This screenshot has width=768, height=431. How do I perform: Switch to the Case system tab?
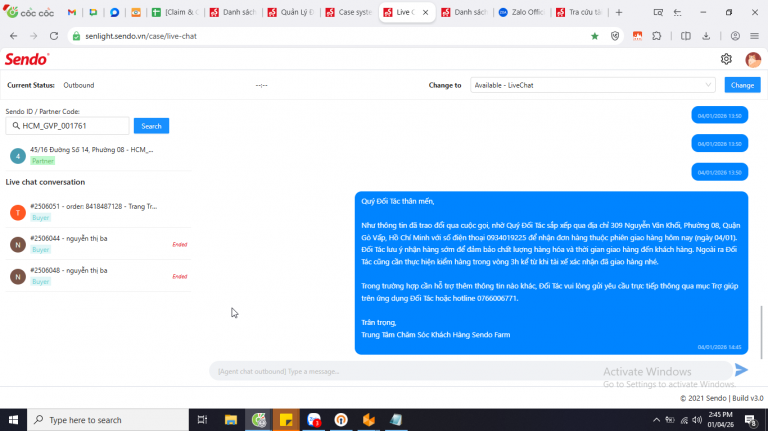point(348,12)
